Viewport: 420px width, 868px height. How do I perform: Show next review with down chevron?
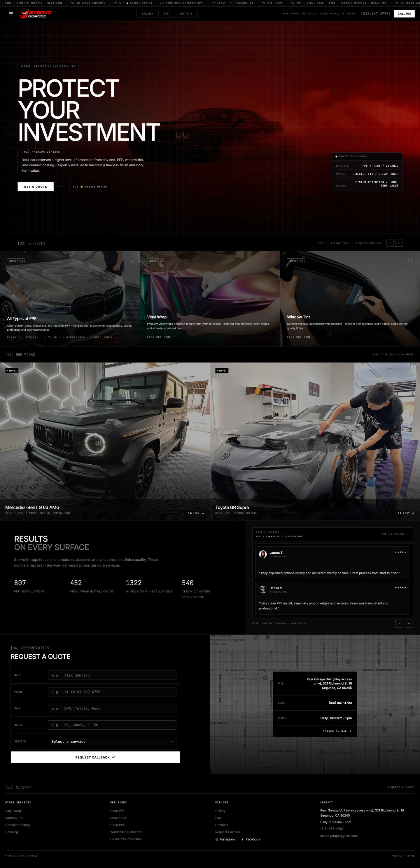pos(409,623)
